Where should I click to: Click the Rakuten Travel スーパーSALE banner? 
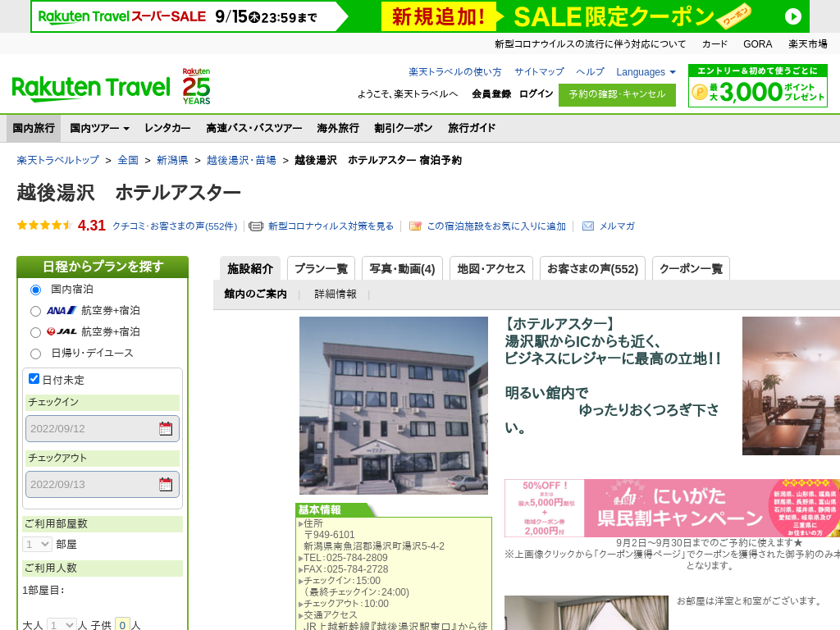(420, 16)
